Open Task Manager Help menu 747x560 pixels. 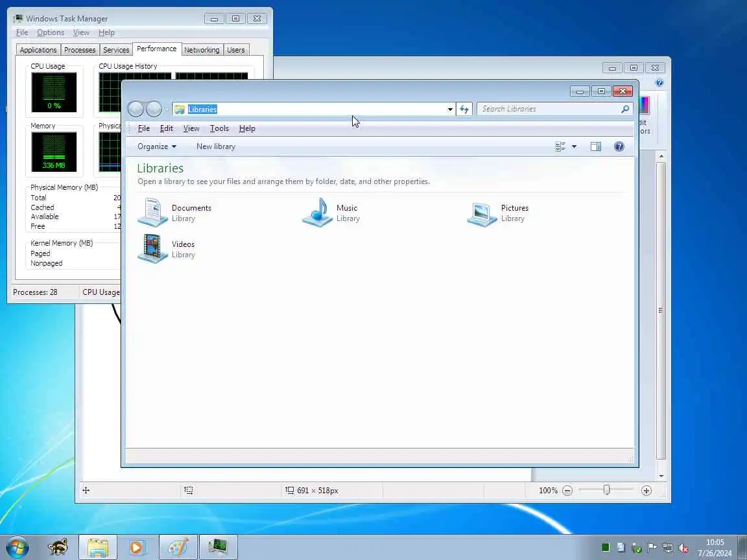point(106,32)
